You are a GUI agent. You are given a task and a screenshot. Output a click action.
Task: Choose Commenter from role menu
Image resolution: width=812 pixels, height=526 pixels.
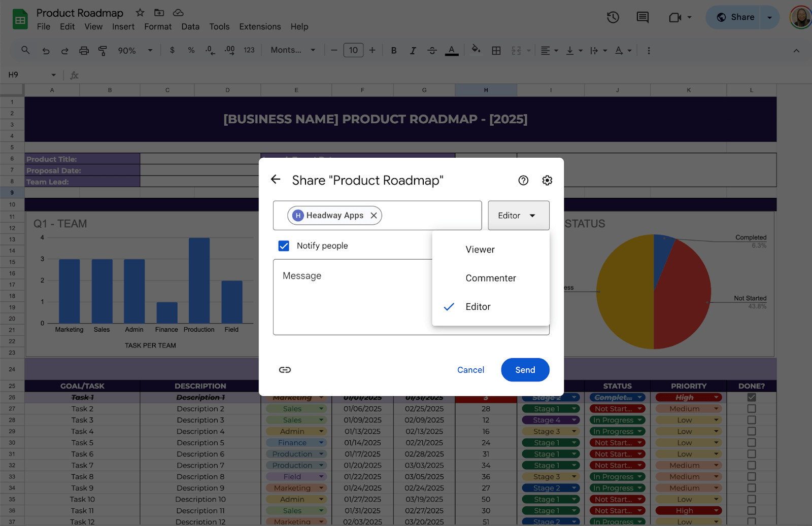[x=491, y=278]
